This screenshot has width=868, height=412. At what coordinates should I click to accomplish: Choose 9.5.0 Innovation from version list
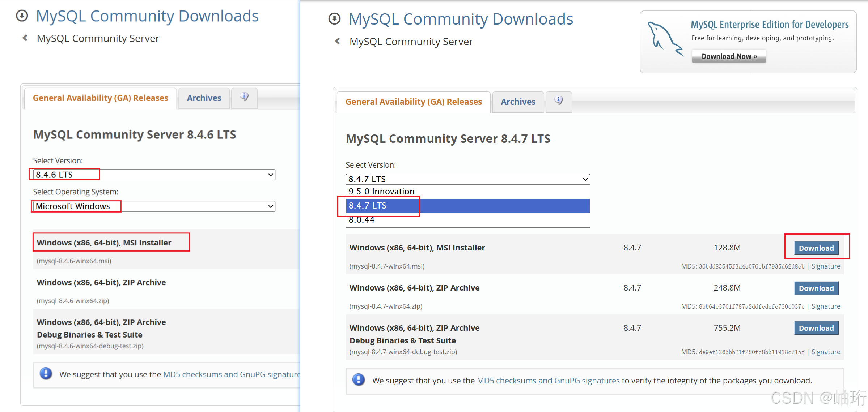point(382,192)
